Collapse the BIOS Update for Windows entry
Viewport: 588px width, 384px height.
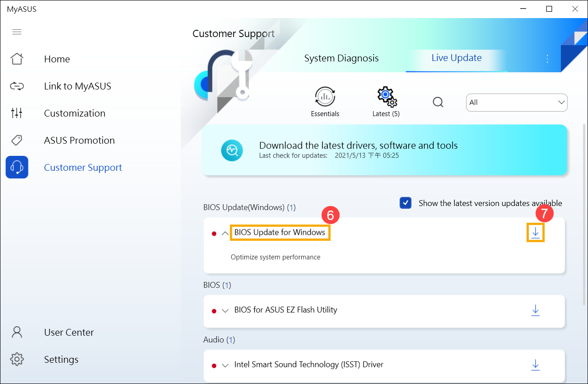click(x=225, y=234)
